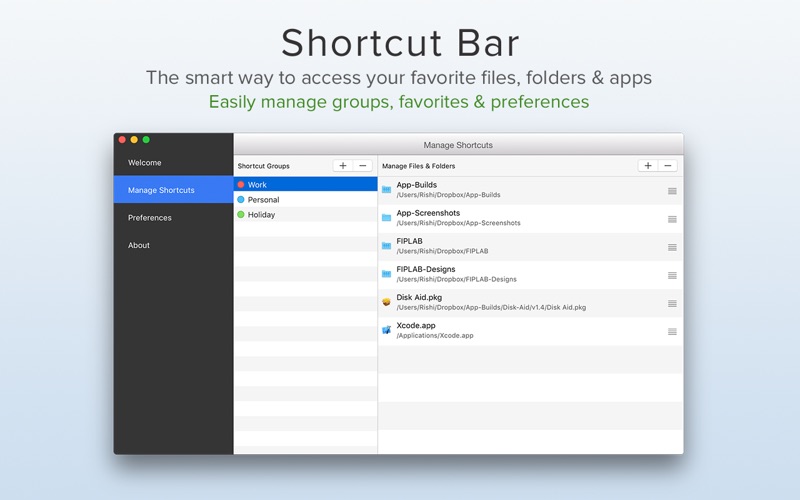Click the Manage Files & Folders header
This screenshot has height=500, width=800.
418,166
